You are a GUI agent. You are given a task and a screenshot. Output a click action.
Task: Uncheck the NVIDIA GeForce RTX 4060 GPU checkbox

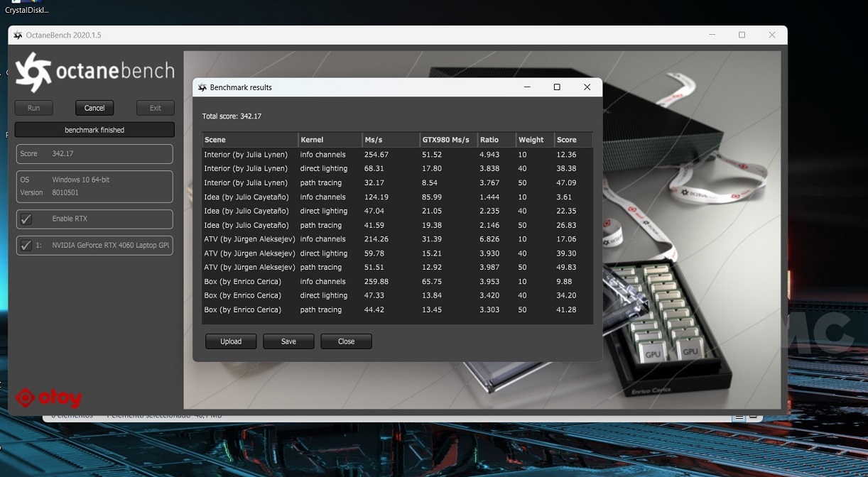[x=26, y=246]
